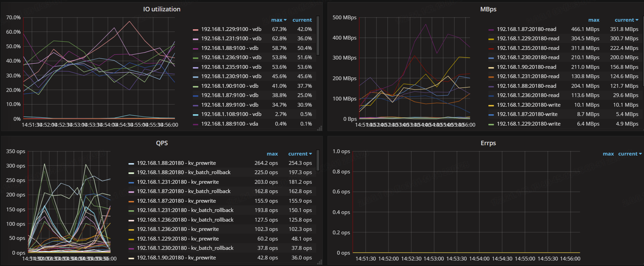Click sort arrow beside current in Errps legend

640,154
